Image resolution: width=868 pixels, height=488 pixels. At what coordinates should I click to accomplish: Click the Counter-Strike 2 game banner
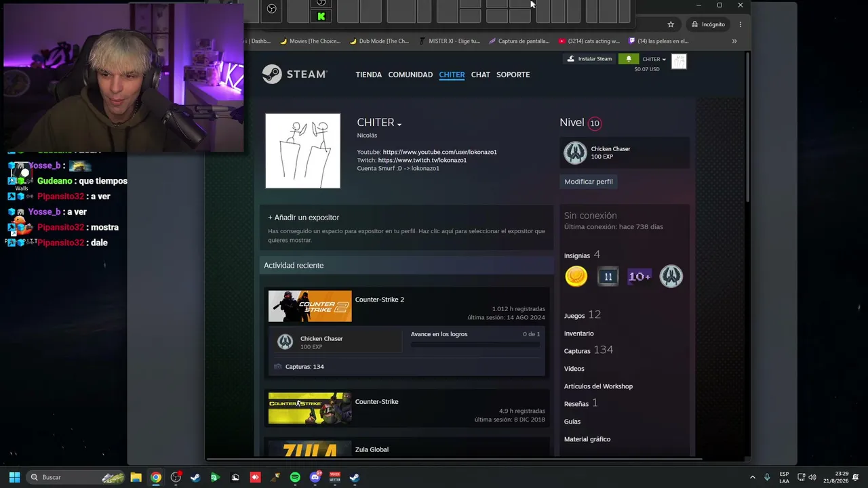[x=310, y=306]
